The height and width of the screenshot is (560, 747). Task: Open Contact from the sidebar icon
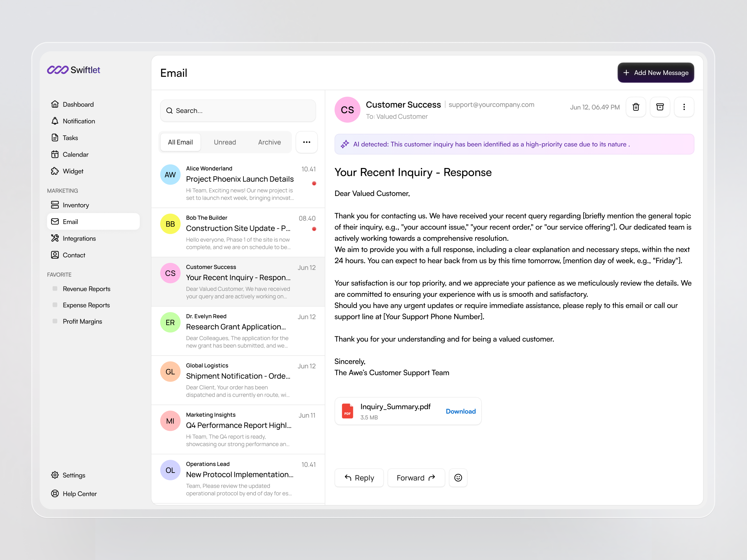coord(55,255)
